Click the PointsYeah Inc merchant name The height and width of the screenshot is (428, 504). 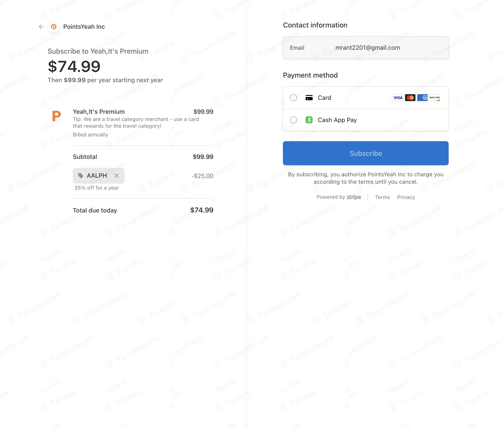pyautogui.click(x=84, y=27)
